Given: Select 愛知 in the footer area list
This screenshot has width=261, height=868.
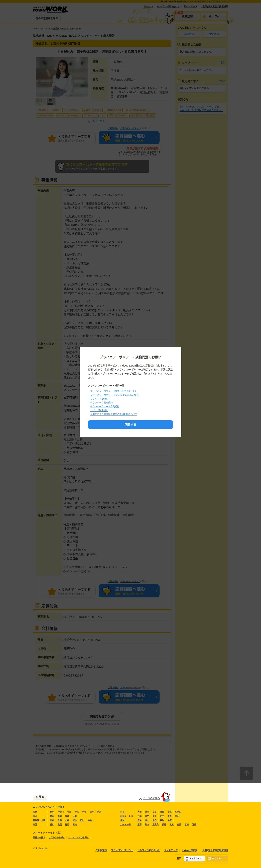Looking at the screenshot, I should (52, 816).
